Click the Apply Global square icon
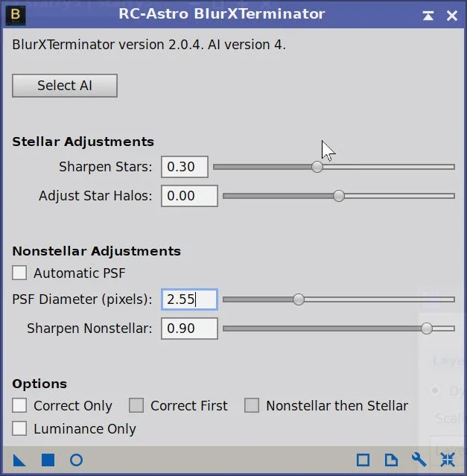Screen dimensions: 467x476 tap(48, 460)
